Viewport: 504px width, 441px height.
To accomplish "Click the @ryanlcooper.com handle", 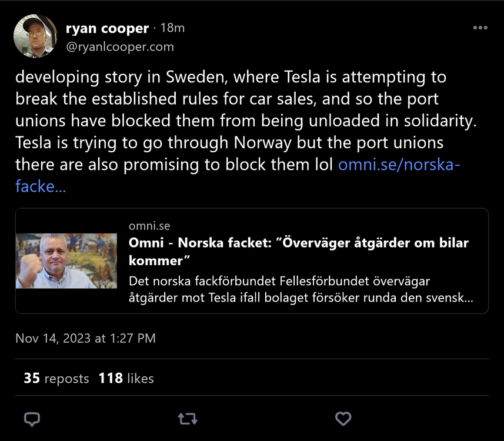I will (119, 46).
